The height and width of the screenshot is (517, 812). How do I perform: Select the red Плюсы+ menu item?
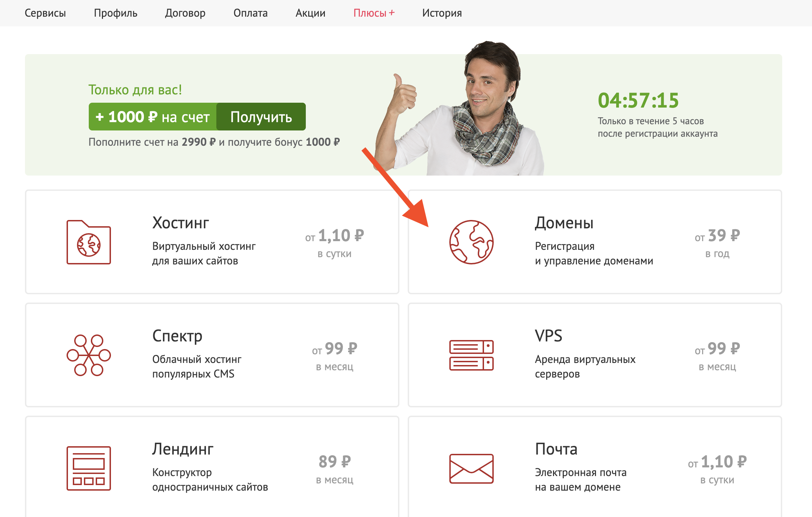(374, 13)
